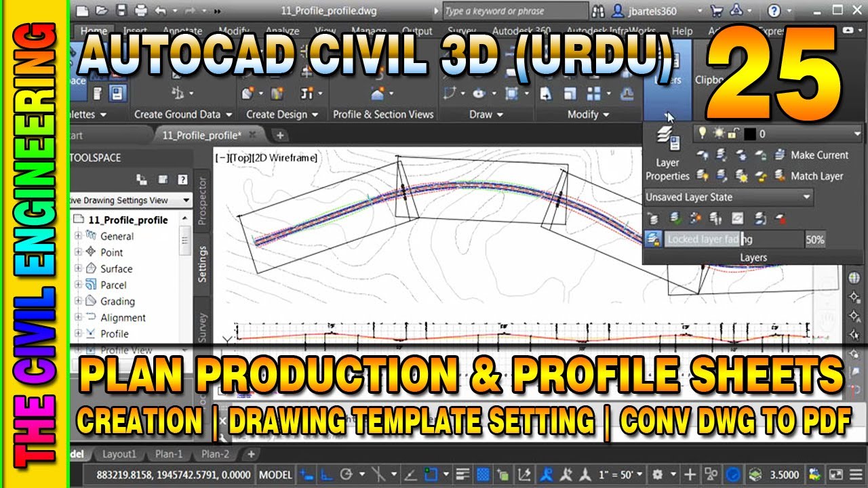This screenshot has height=488, width=868.
Task: Select the Surface item in settings tree
Action: [116, 268]
